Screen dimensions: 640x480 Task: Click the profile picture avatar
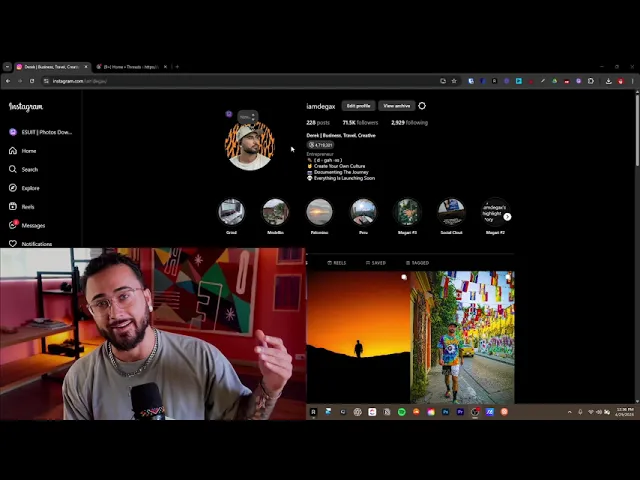coord(250,146)
